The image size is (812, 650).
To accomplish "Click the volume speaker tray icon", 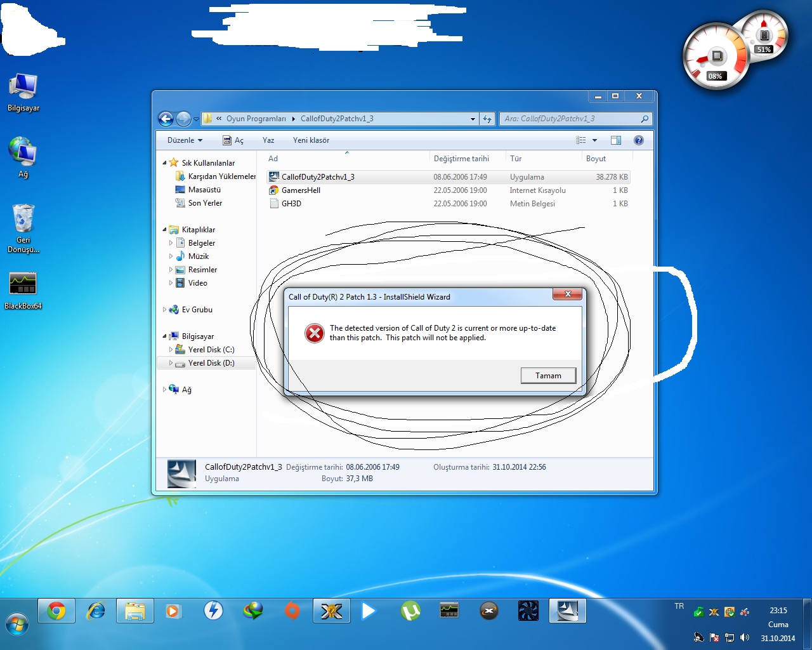I will pos(744,637).
